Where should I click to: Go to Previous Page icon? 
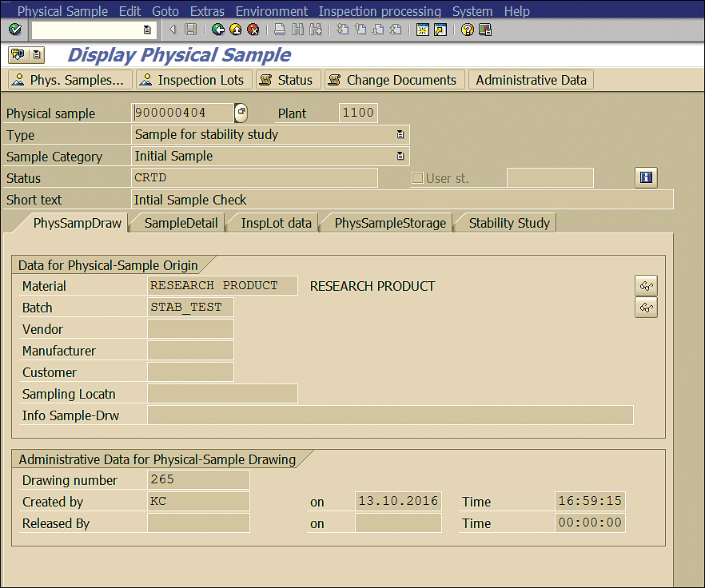(360, 30)
